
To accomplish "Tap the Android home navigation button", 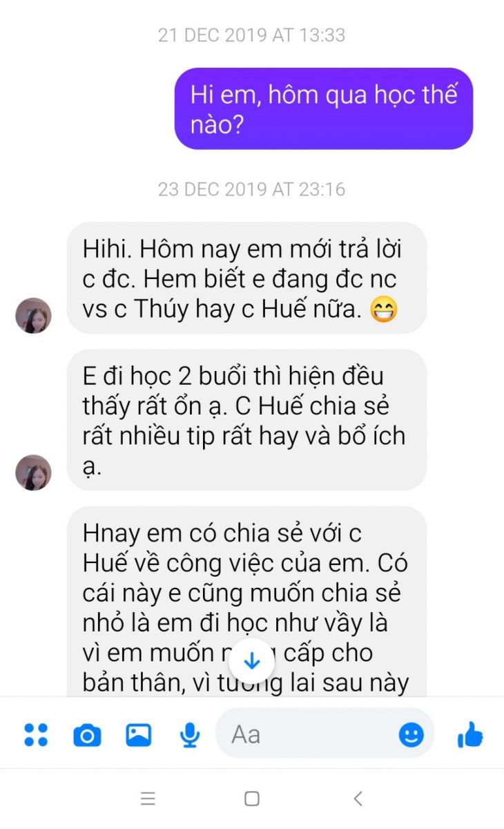I will [252, 799].
